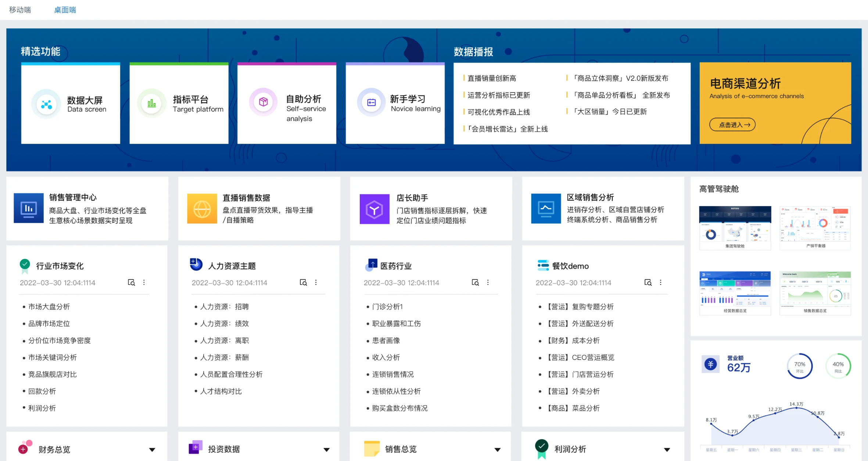Expand the 投资数据 section
This screenshot has width=868, height=461.
coord(326,450)
